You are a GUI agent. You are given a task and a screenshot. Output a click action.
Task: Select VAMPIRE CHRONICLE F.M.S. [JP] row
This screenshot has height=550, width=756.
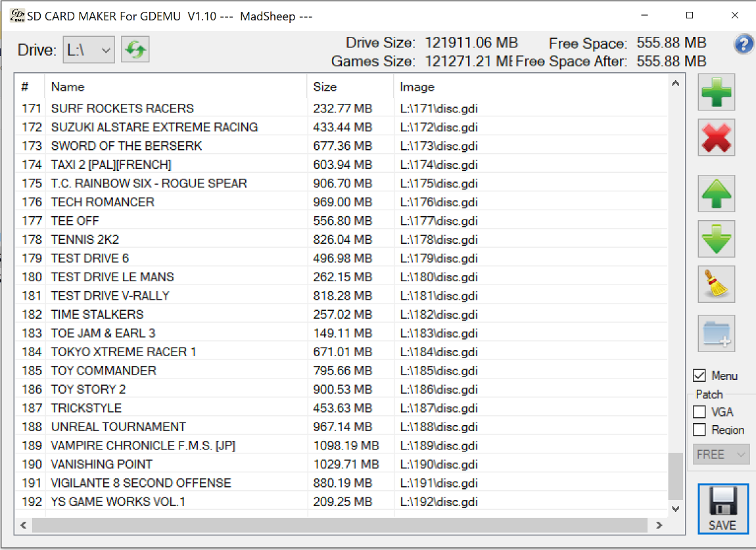click(341, 446)
